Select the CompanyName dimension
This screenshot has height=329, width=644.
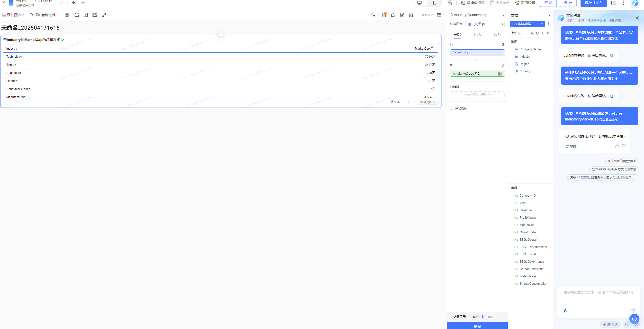[530, 49]
